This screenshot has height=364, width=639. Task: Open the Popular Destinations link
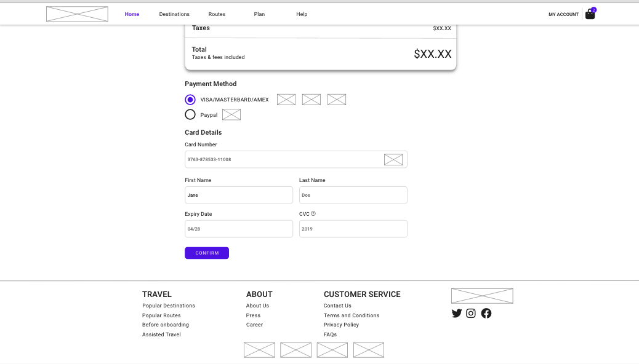coord(169,305)
